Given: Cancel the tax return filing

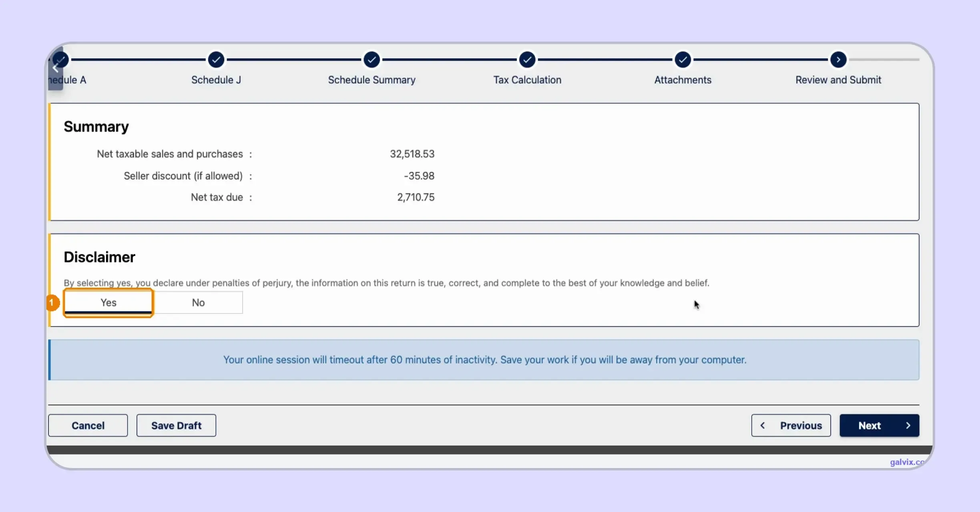Looking at the screenshot, I should point(88,426).
